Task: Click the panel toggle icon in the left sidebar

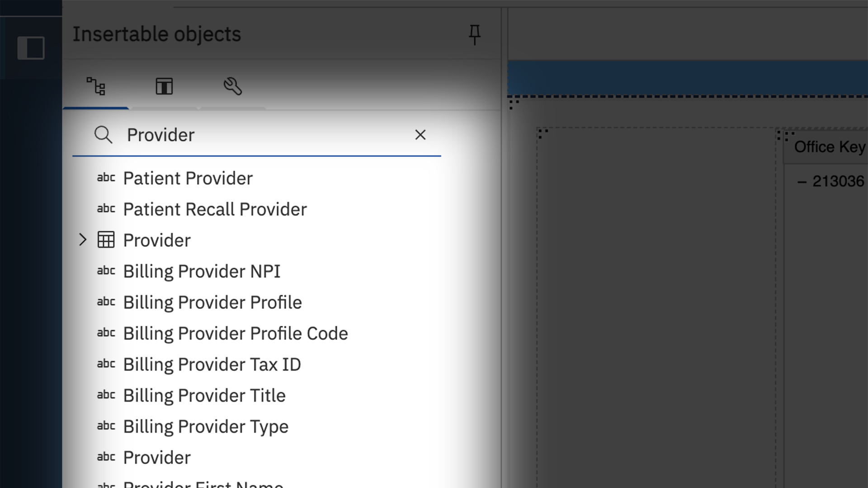Action: pos(31,47)
